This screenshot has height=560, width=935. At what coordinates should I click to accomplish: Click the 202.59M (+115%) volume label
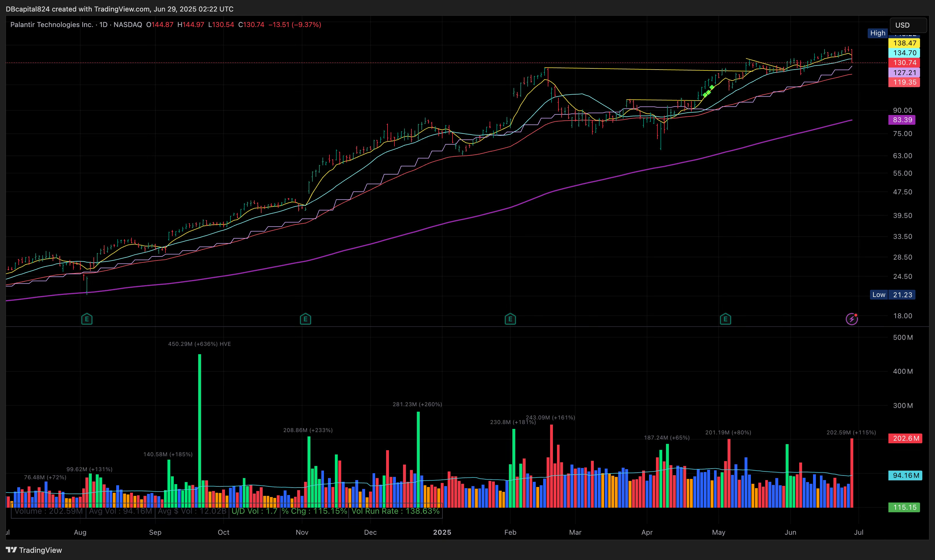[851, 432]
